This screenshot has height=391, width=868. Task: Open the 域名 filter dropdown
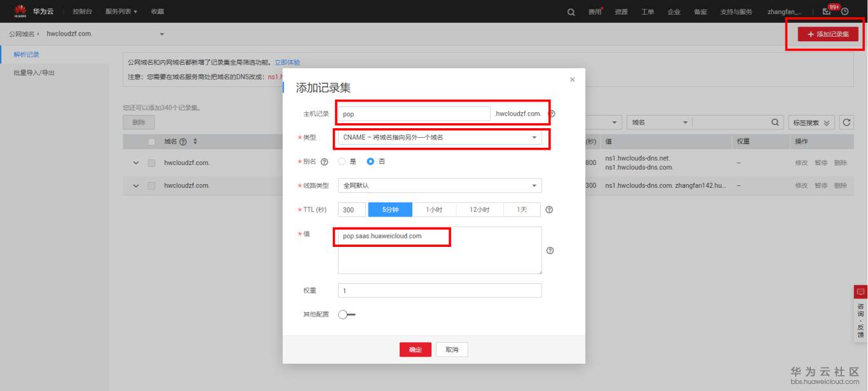tap(658, 123)
